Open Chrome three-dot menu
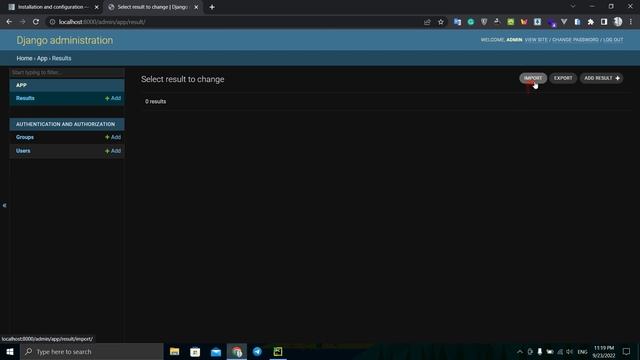This screenshot has width=640, height=360. click(x=631, y=22)
